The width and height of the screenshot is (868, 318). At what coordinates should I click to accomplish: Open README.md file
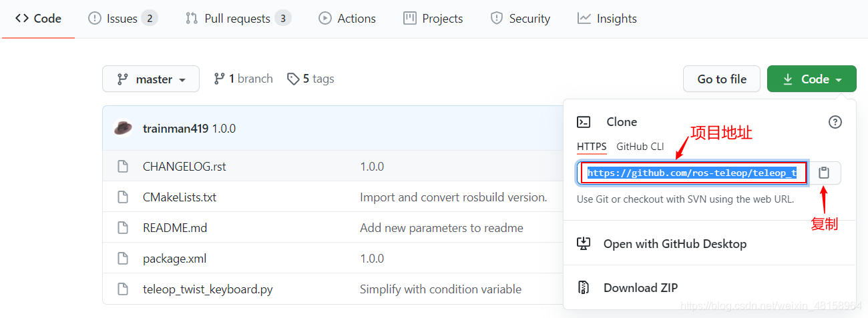[175, 228]
